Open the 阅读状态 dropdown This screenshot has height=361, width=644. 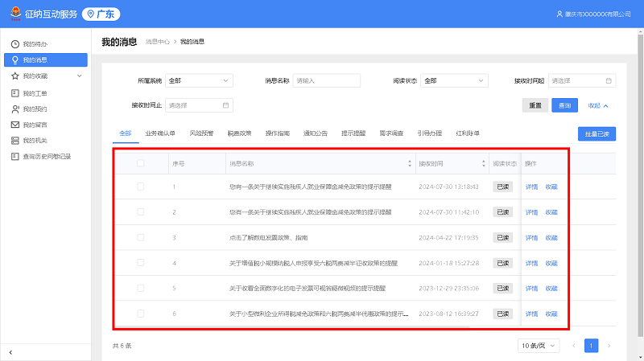(454, 80)
